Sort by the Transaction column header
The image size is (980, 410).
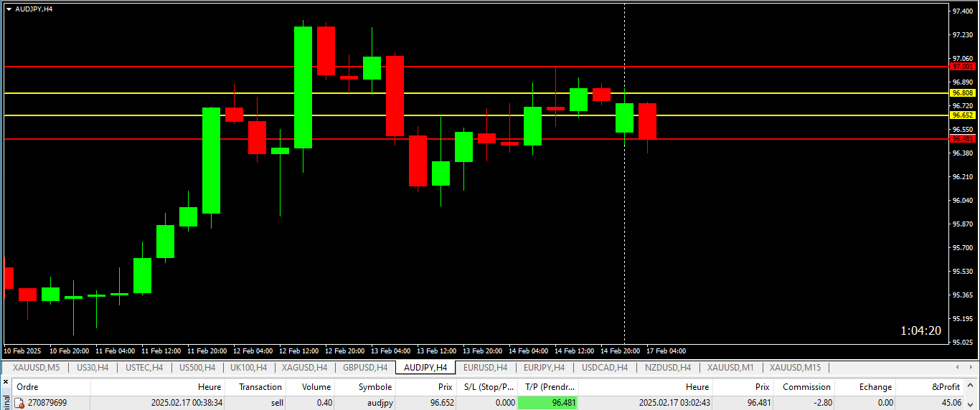point(255,387)
